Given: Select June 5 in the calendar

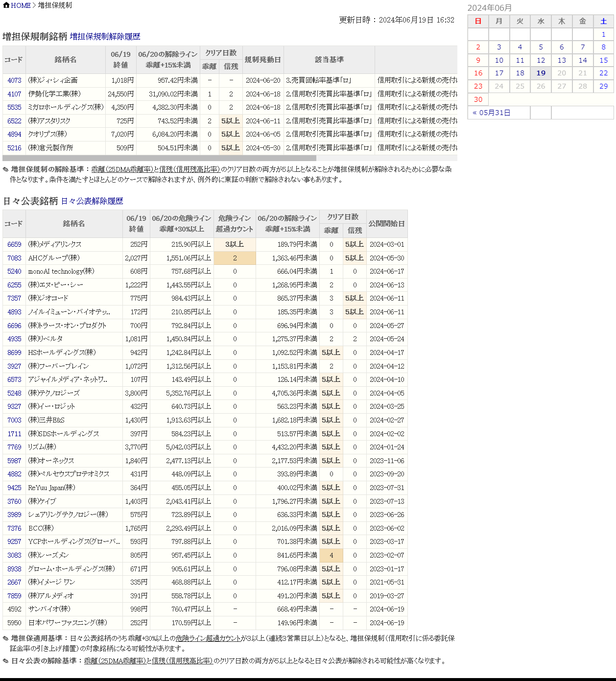Looking at the screenshot, I should point(541,47).
